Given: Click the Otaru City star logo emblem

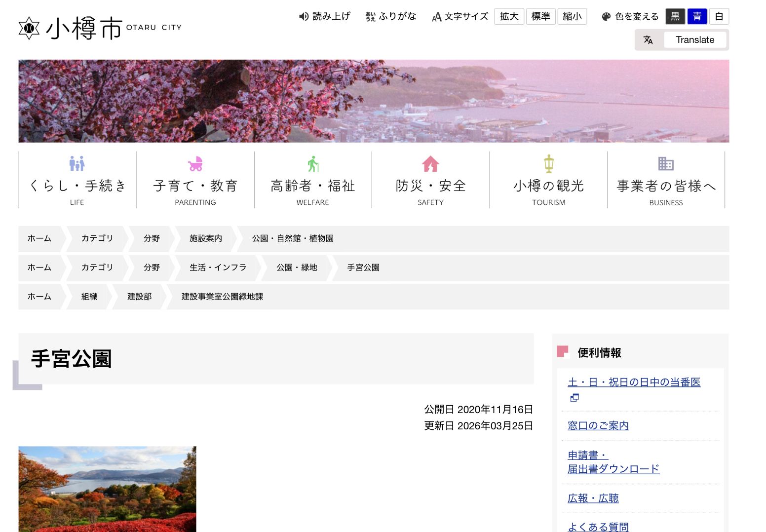Looking at the screenshot, I should (x=29, y=28).
